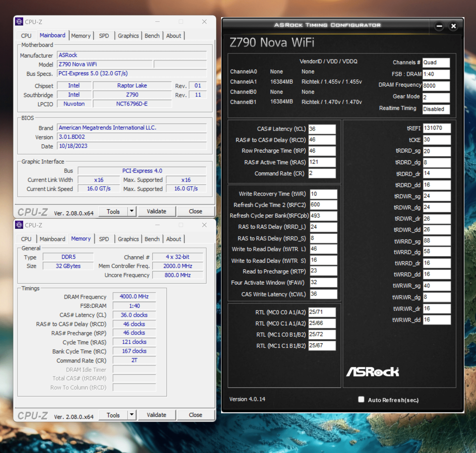The image size is (476, 453).
Task: Click the tRRD_L field showing 24
Action: click(x=323, y=227)
